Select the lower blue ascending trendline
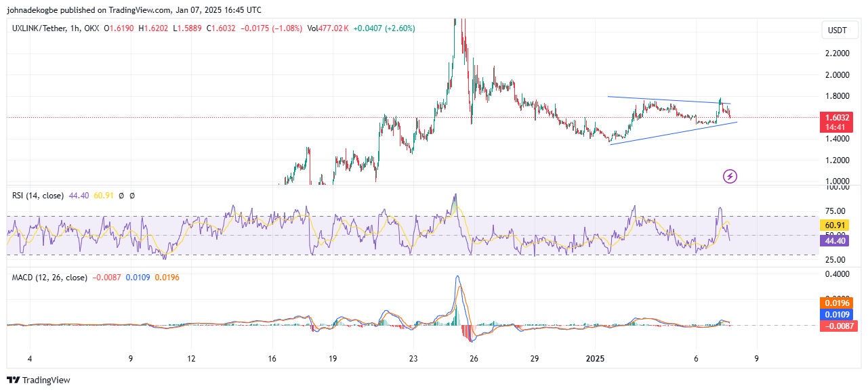This screenshot has height=392, width=868. pos(673,133)
